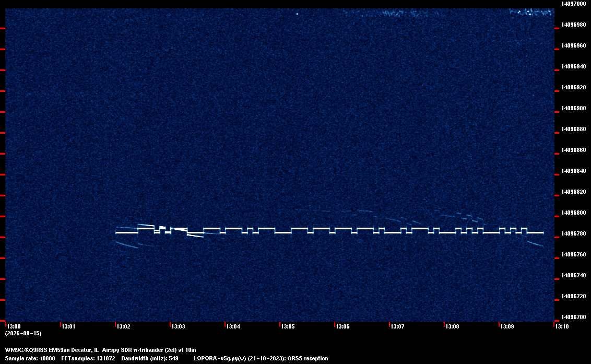591x364 pixels.
Task: Select the 13:06 time tick label
Action: (x=342, y=326)
